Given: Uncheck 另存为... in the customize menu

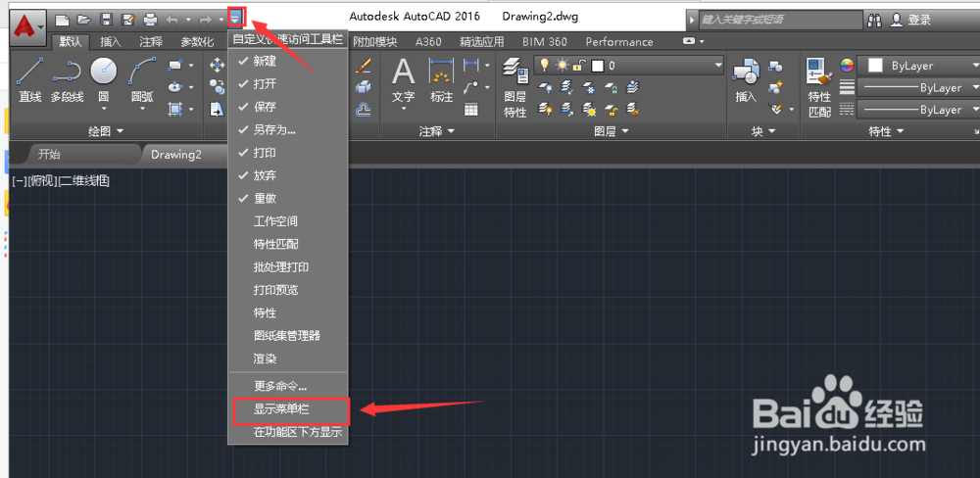Looking at the screenshot, I should [x=288, y=130].
